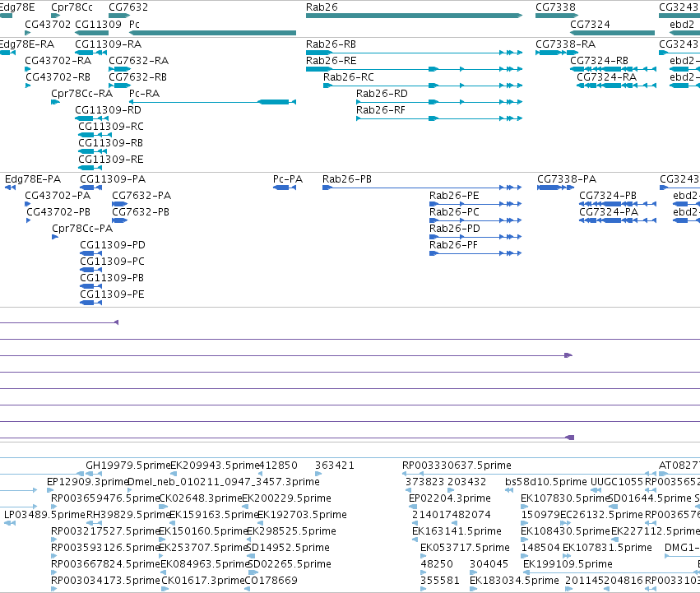The width and height of the screenshot is (700, 593).
Task: Click the CG43702 gene label
Action: pos(48,24)
